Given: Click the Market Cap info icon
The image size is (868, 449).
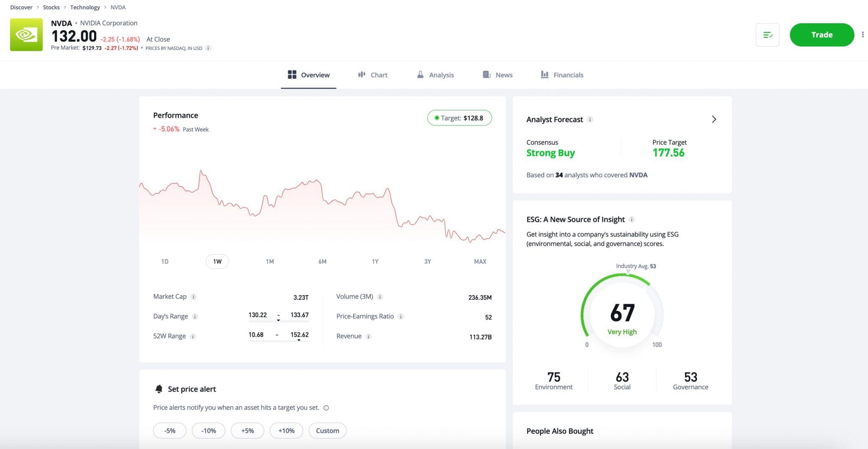Looking at the screenshot, I should (193, 297).
